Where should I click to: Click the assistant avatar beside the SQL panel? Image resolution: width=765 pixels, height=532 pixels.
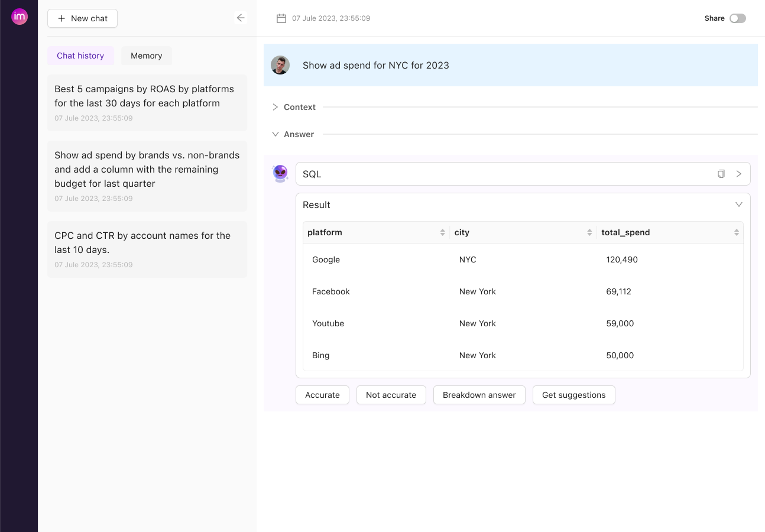(x=280, y=173)
